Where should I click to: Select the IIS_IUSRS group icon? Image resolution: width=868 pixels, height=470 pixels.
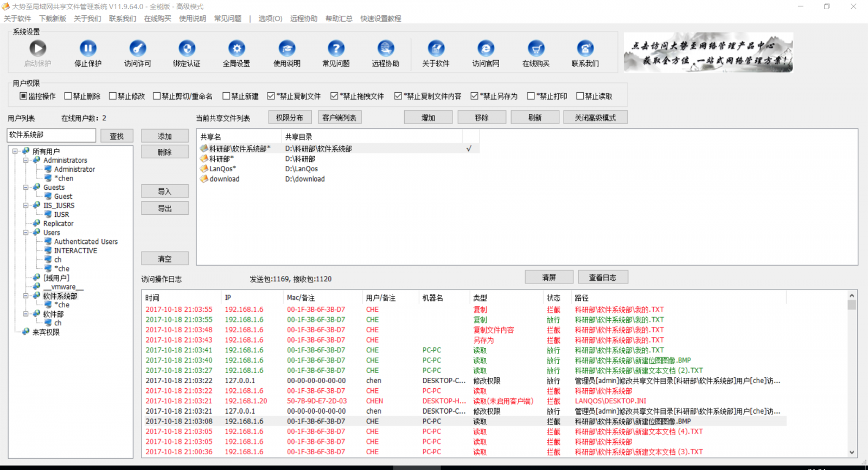tap(36, 205)
